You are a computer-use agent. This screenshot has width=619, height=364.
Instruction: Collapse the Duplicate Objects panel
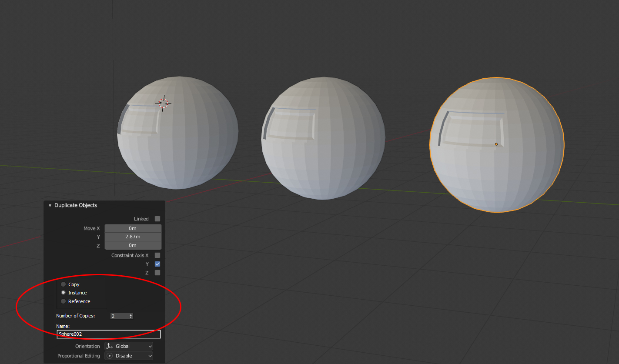pyautogui.click(x=50, y=205)
